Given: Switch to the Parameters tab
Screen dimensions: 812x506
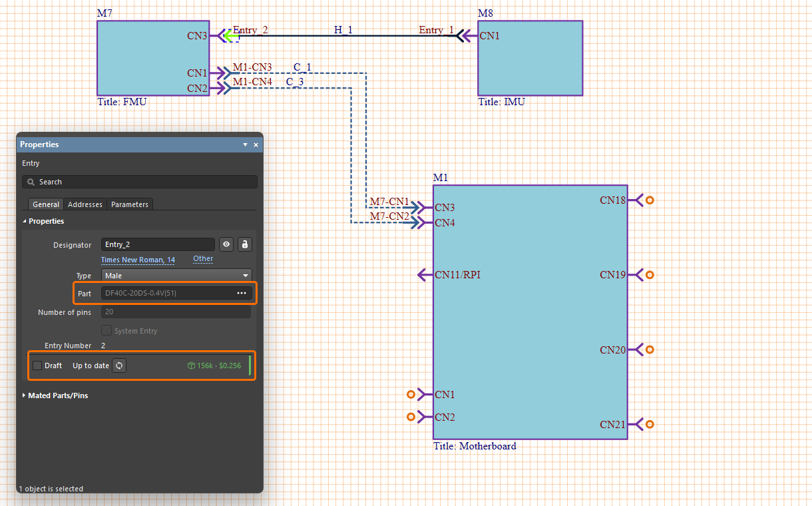Looking at the screenshot, I should 130,204.
